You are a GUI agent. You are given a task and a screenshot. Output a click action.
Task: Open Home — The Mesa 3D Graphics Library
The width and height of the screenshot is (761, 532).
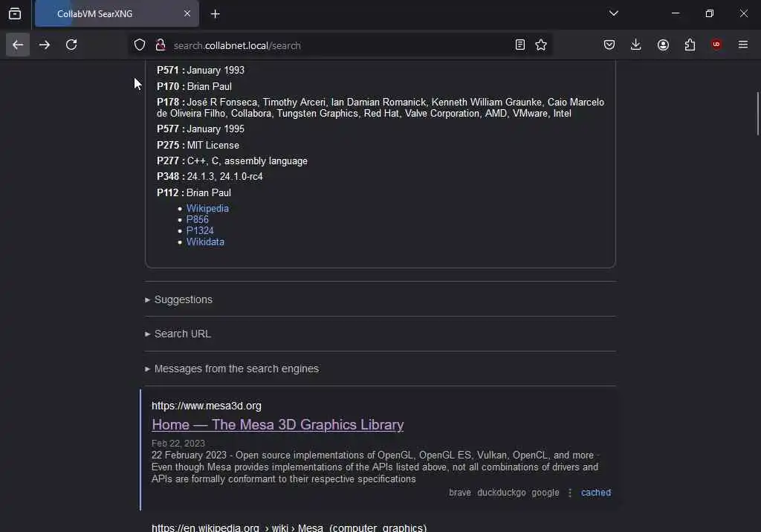pos(278,425)
